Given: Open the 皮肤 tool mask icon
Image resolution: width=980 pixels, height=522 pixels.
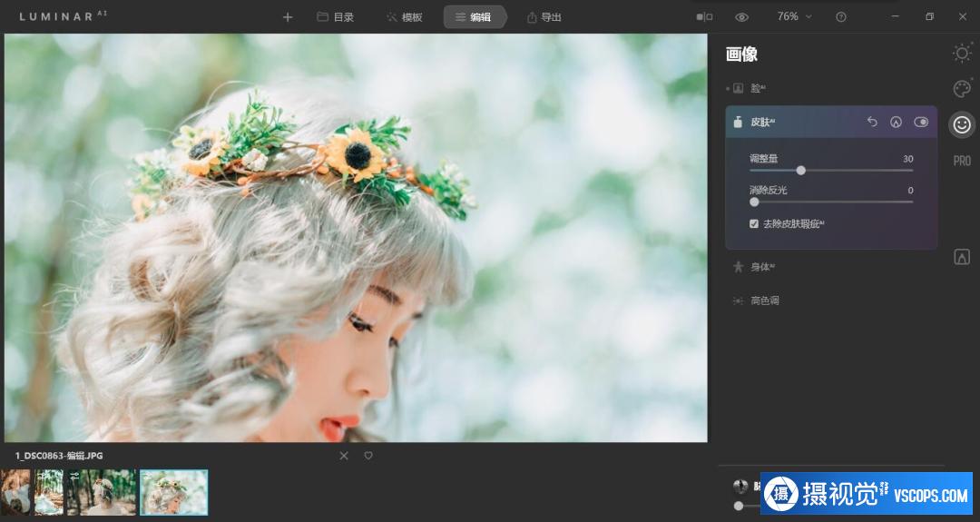Looking at the screenshot, I should [x=897, y=122].
